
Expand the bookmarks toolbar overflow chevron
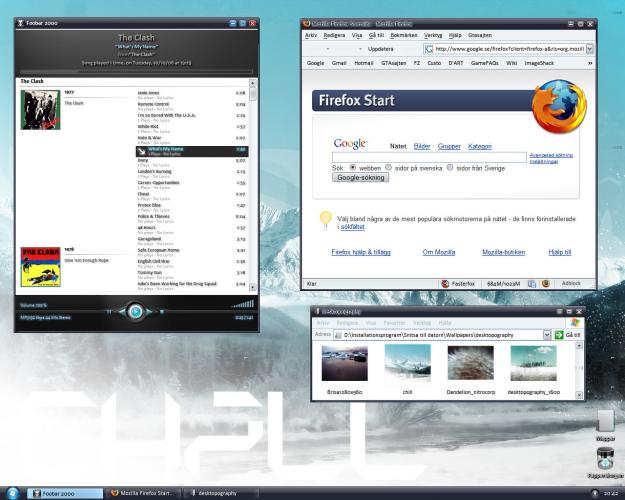589,62
